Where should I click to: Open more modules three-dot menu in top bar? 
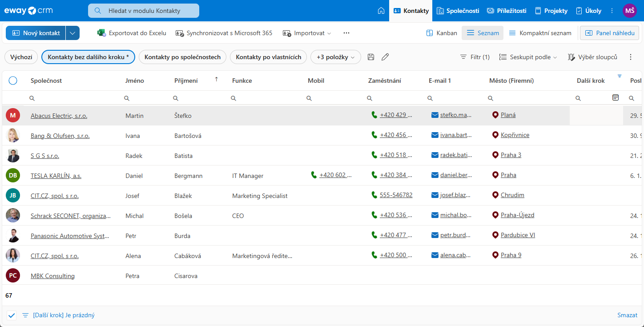612,11
